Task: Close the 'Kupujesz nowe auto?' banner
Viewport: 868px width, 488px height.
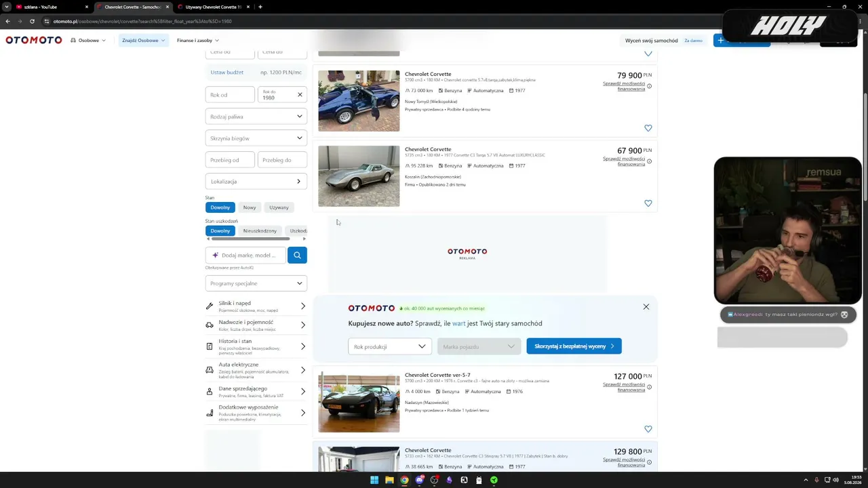Action: [646, 307]
